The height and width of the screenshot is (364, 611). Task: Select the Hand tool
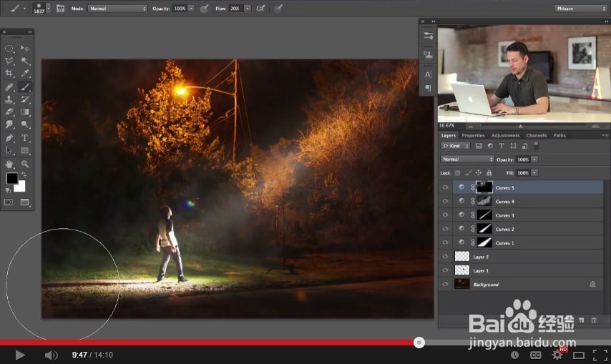point(9,164)
